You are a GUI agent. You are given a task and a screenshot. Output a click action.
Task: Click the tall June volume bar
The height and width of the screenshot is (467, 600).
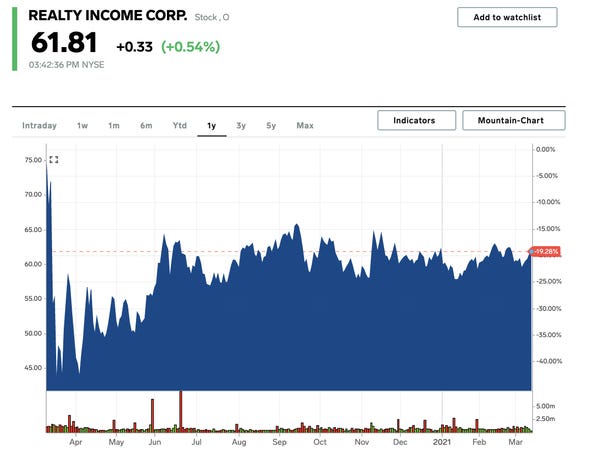click(181, 410)
